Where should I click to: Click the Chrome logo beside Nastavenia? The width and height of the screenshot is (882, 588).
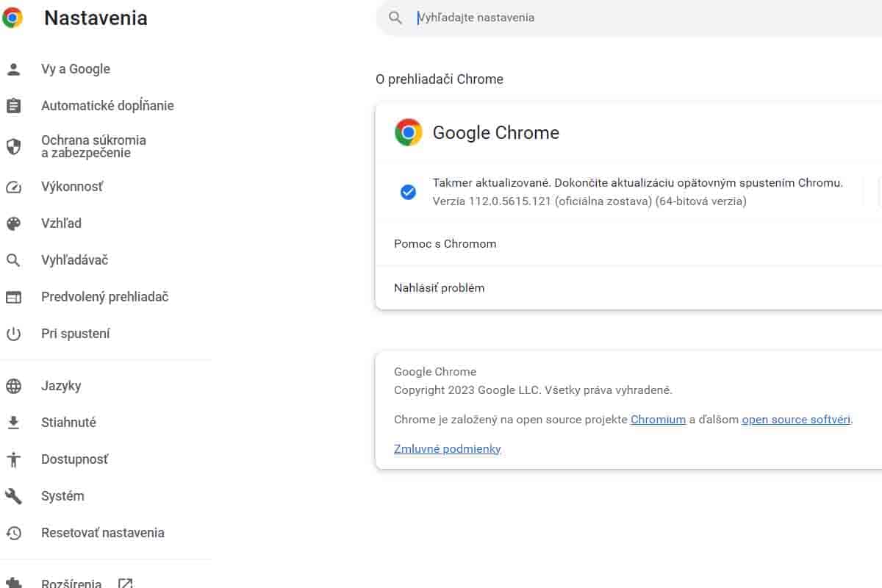[x=12, y=18]
